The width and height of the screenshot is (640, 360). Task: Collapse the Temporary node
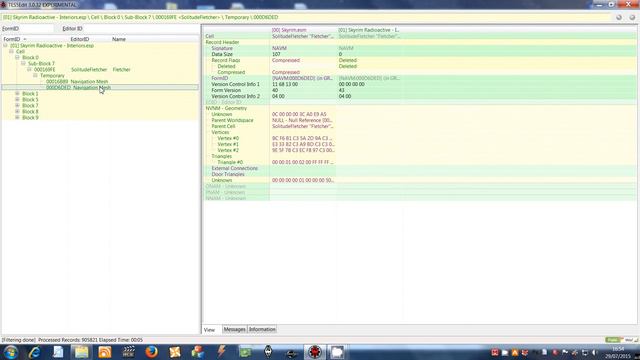click(35, 76)
